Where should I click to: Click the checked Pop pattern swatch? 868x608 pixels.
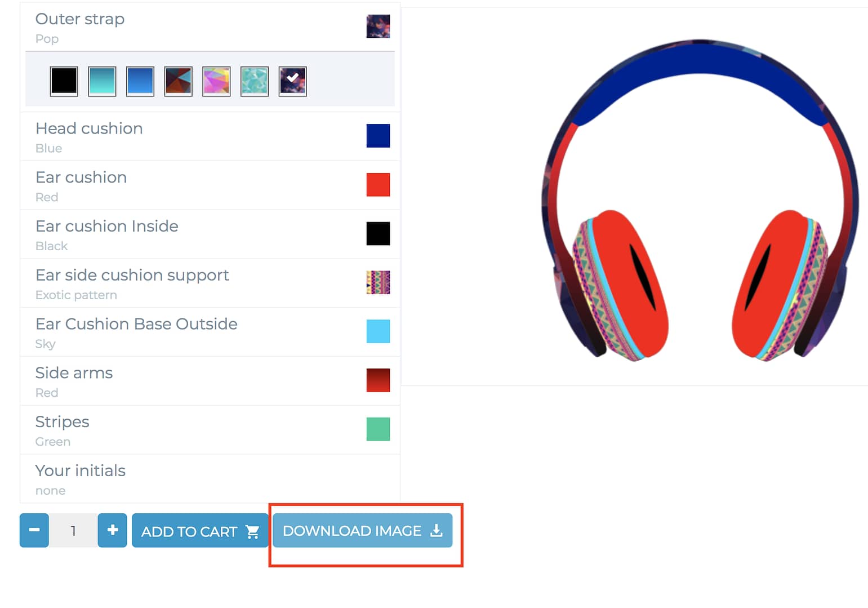click(292, 81)
